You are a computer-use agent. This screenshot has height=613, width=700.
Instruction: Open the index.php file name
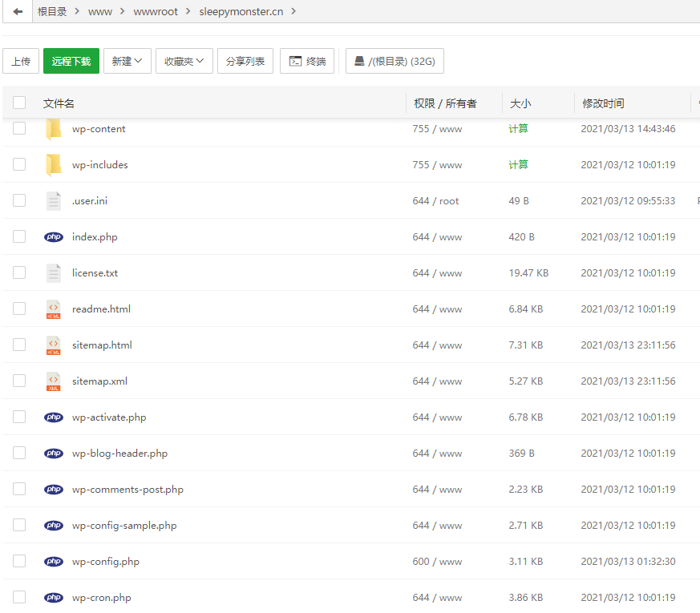click(95, 237)
